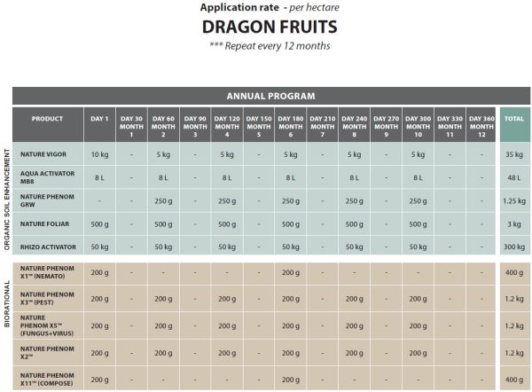Select the DAY 1 column header

click(100, 119)
